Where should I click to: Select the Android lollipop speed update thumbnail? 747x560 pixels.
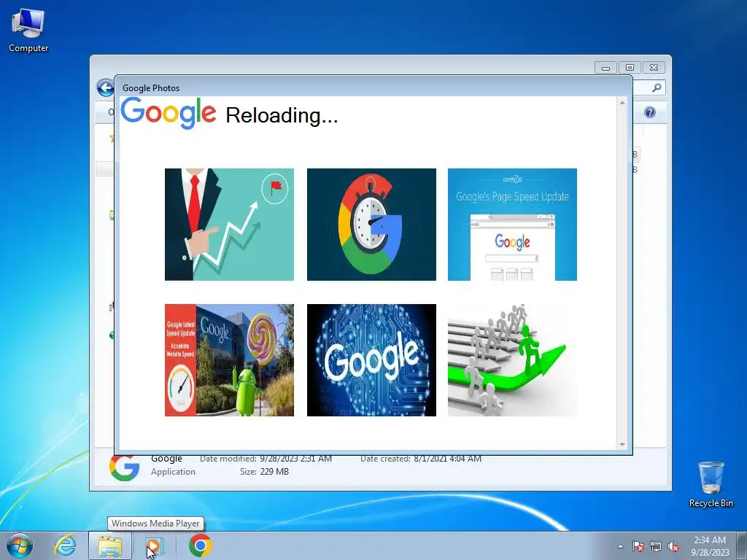pos(229,360)
